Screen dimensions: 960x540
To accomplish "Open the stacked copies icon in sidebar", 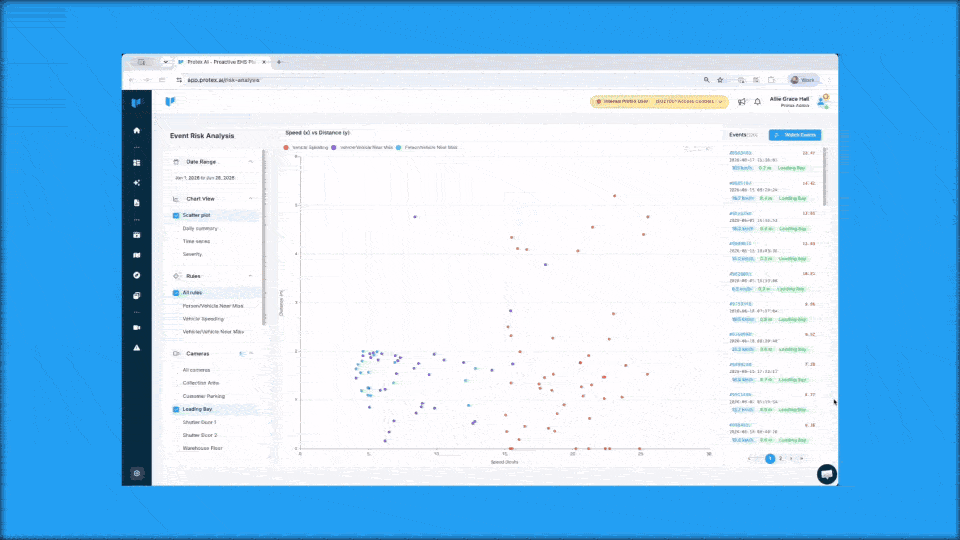I will pos(137,296).
